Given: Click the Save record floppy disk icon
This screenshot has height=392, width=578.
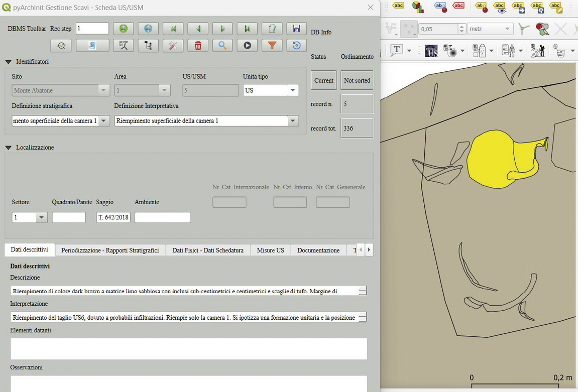Looking at the screenshot, I should [x=296, y=29].
